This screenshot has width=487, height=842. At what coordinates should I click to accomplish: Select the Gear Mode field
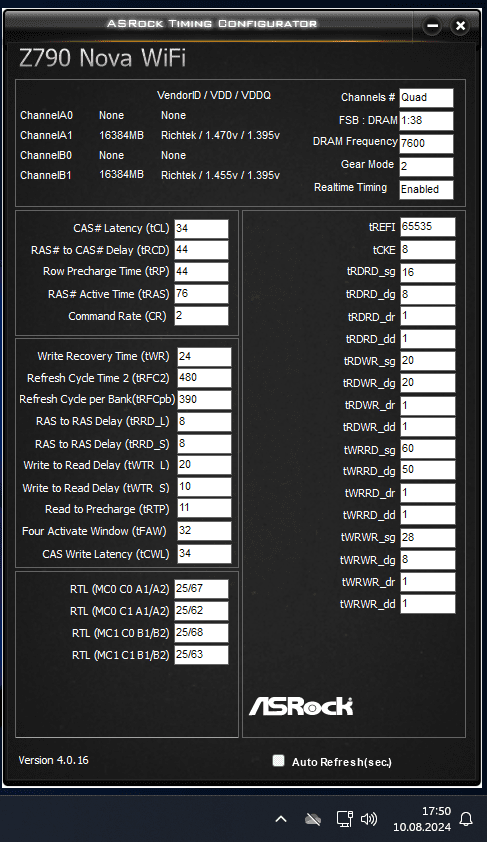click(426, 166)
